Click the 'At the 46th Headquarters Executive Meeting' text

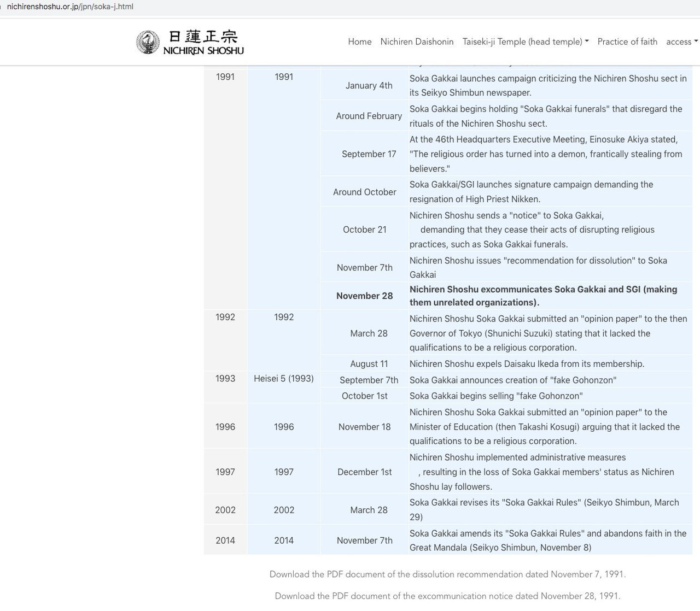(546, 154)
